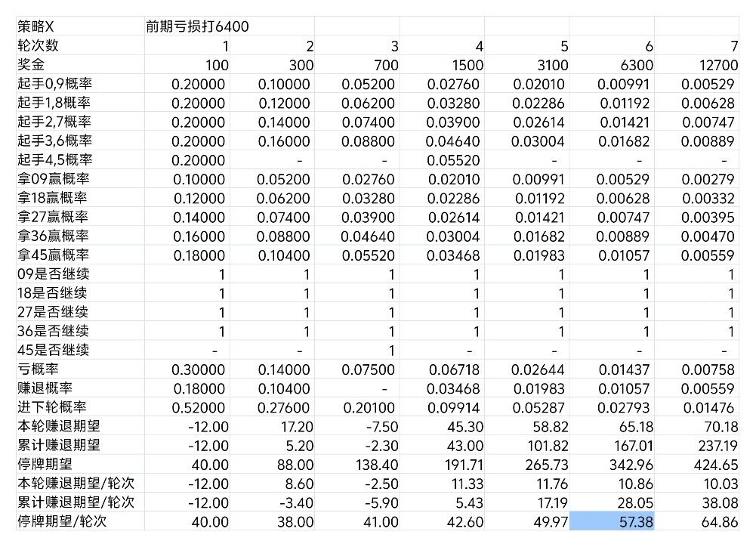
Task: Select the 停牌期望 value 342.96
Action: tap(631, 465)
